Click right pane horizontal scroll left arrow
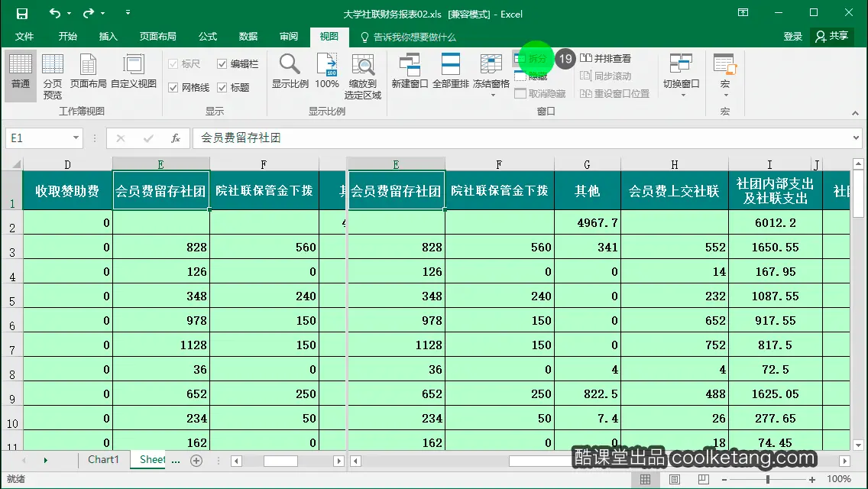 coord(355,461)
